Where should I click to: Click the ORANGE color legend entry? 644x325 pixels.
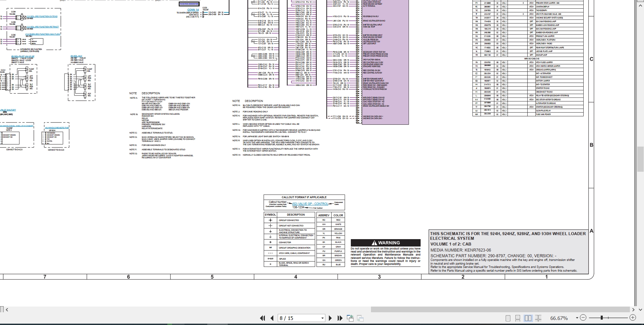click(x=338, y=229)
